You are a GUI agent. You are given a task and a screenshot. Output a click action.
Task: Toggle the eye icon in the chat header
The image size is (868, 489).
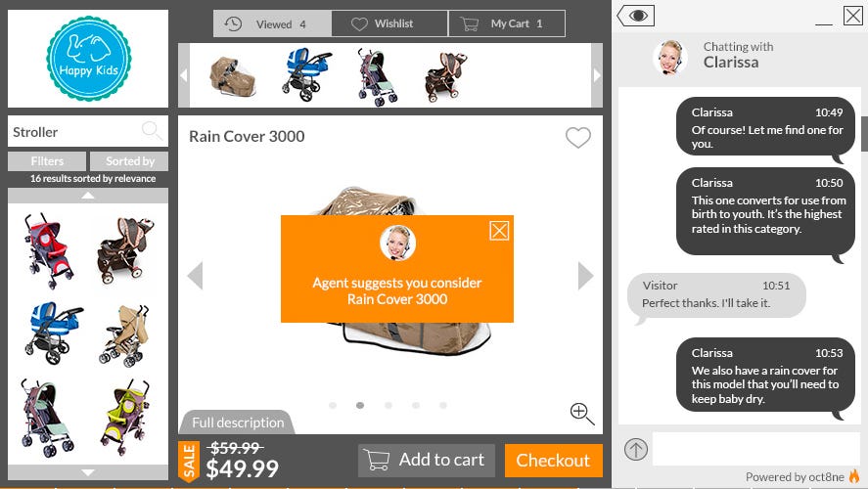(x=636, y=16)
